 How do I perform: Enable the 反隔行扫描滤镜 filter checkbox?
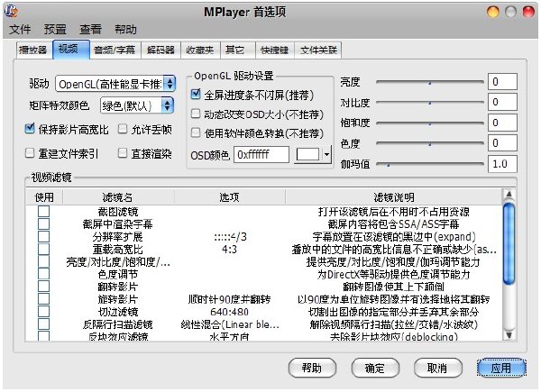[x=44, y=324]
